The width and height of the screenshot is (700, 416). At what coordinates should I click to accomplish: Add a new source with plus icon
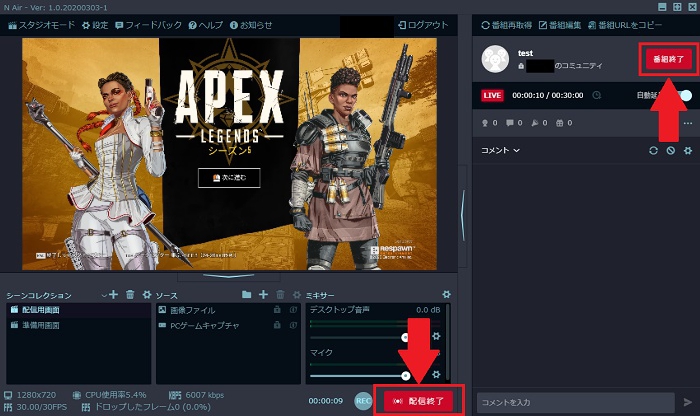click(x=263, y=295)
